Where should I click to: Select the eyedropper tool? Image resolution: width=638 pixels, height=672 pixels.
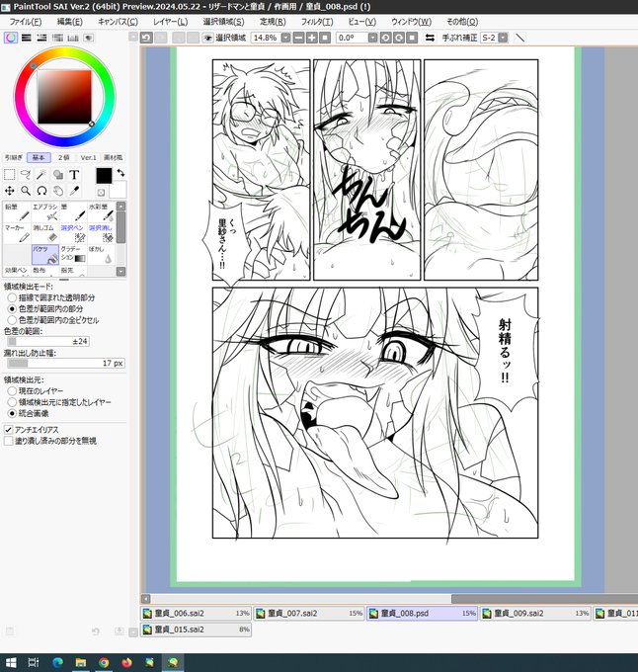tap(74, 191)
